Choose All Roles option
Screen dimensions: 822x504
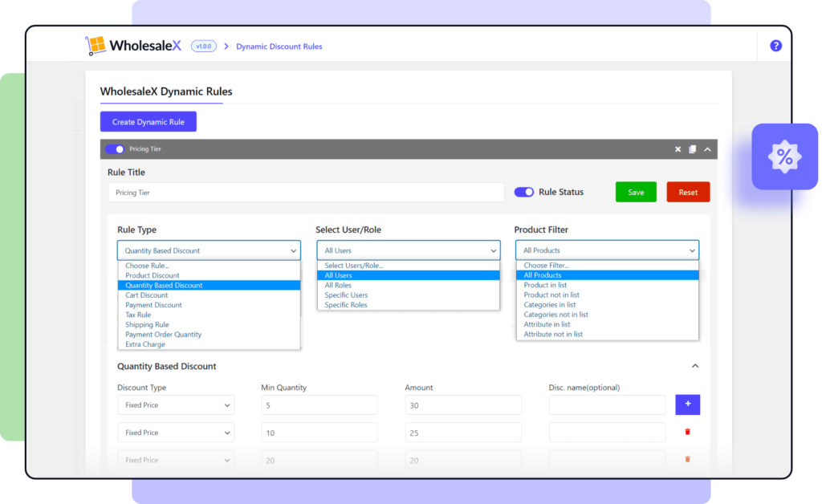point(409,285)
